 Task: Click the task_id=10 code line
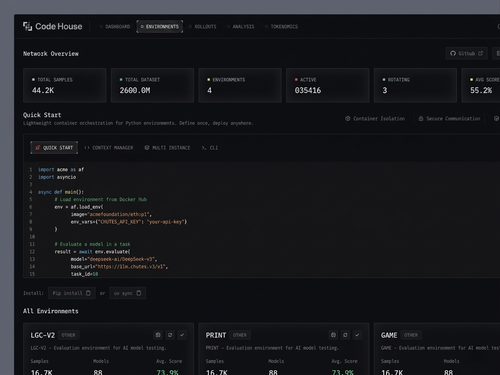click(x=84, y=274)
